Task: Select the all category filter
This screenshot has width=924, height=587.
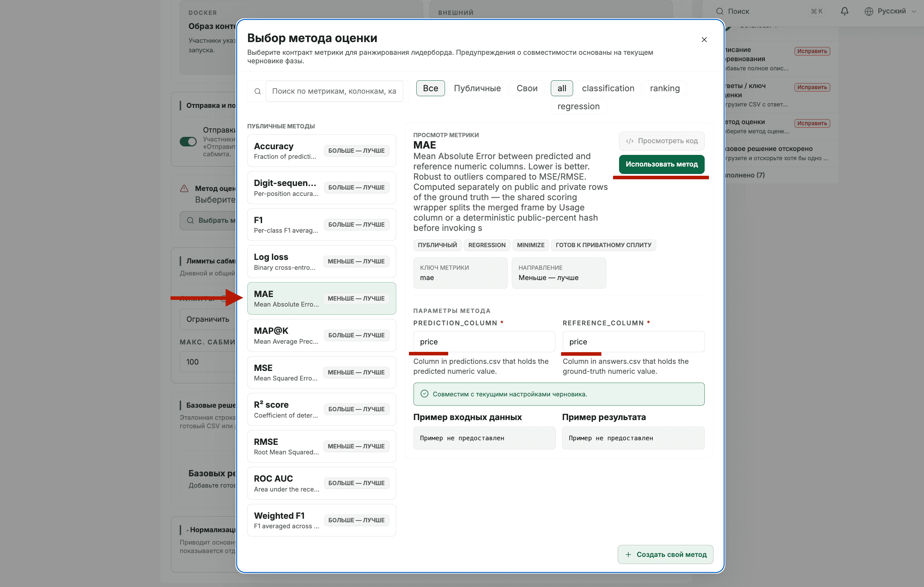Action: [x=561, y=88]
